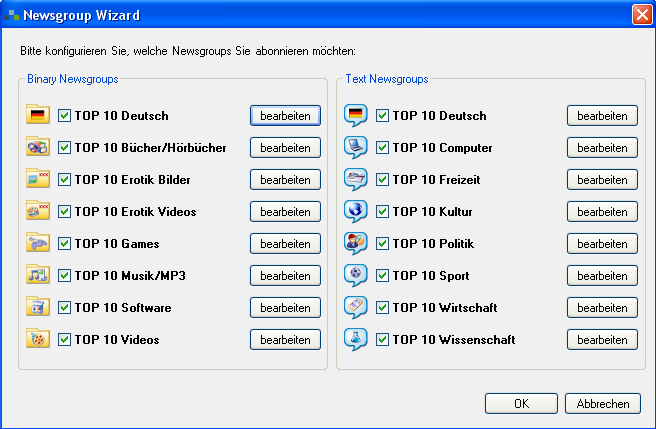656x429 pixels.
Task: Click the Bücher/Hörbücher folder icon
Action: [38, 146]
